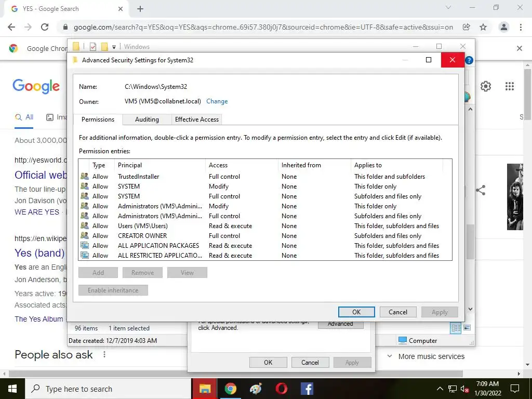Open new Chrome tab with plus icon
The width and height of the screenshot is (532, 399).
pos(140,9)
